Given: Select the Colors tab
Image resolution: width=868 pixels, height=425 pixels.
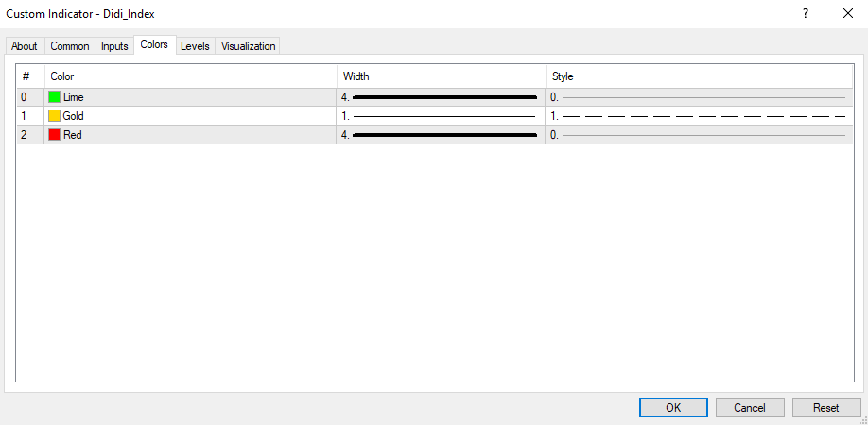Looking at the screenshot, I should tap(154, 44).
